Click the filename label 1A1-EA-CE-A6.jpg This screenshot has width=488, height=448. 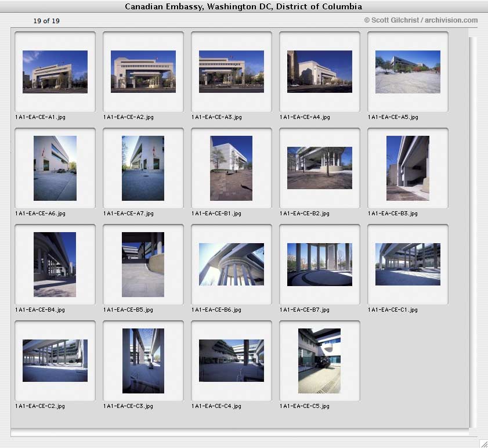pyautogui.click(x=40, y=214)
